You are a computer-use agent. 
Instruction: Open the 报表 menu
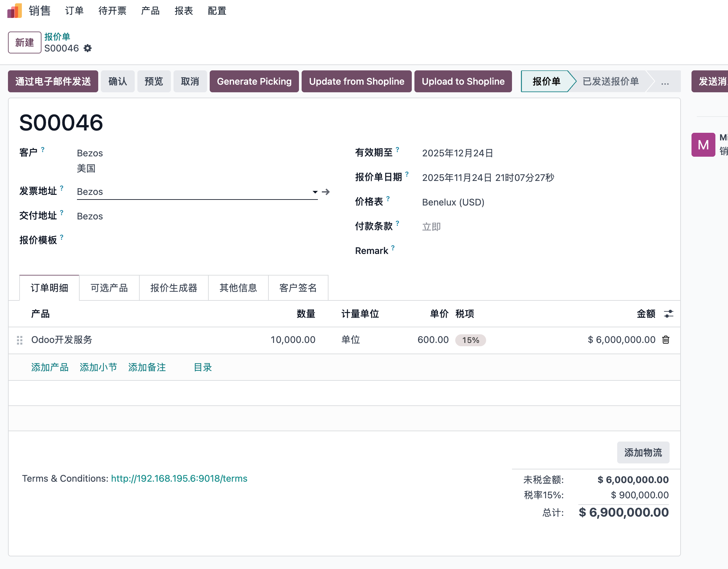pos(184,11)
